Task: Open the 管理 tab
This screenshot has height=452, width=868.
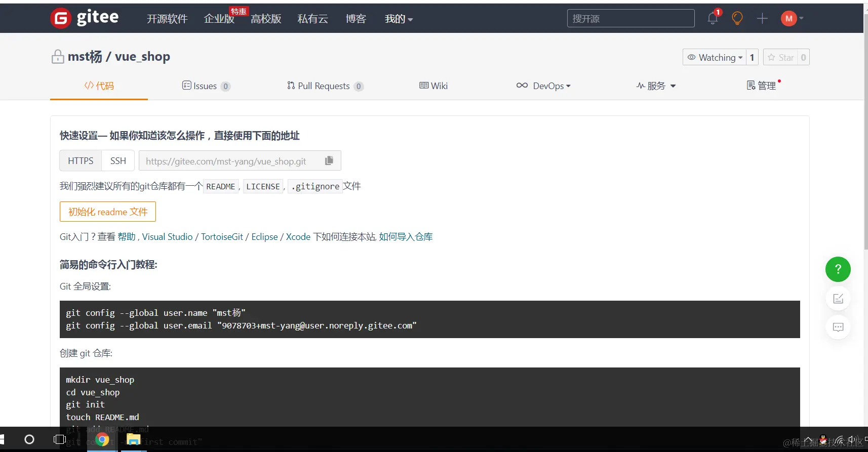Action: [x=762, y=86]
